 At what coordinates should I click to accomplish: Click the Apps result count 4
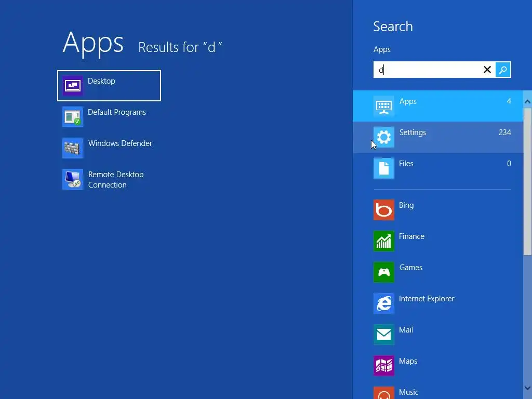(x=509, y=101)
